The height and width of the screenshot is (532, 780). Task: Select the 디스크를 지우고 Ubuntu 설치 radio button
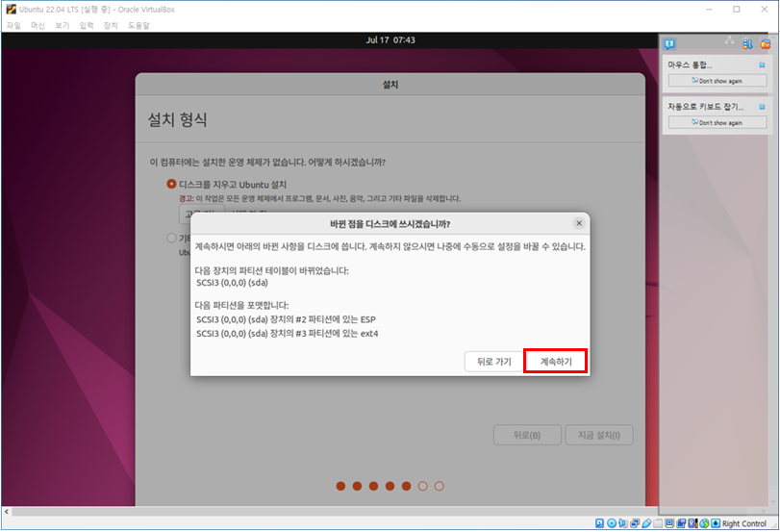[171, 184]
